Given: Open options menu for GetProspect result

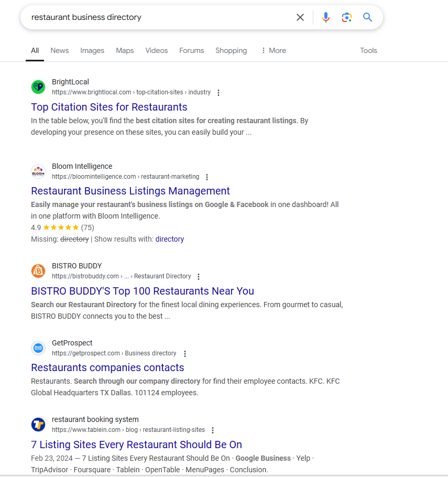Looking at the screenshot, I should click(x=184, y=354).
